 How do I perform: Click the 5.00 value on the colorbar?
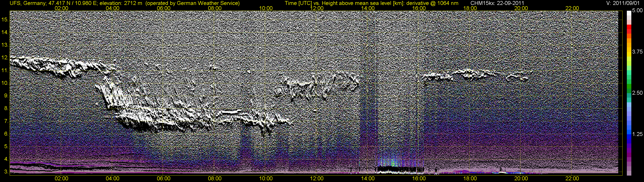638,11
